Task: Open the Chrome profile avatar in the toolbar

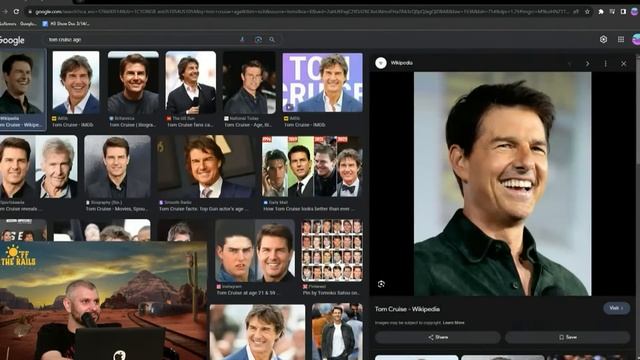Action: [635, 12]
